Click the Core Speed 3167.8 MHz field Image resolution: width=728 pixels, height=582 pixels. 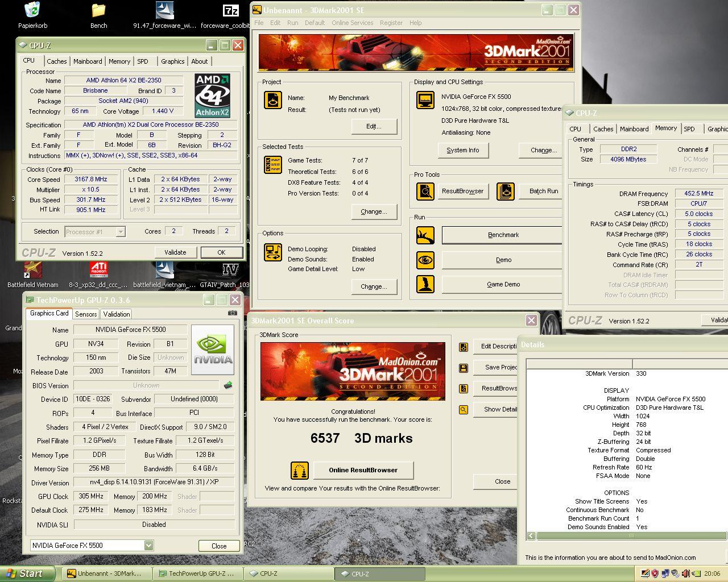pyautogui.click(x=90, y=179)
